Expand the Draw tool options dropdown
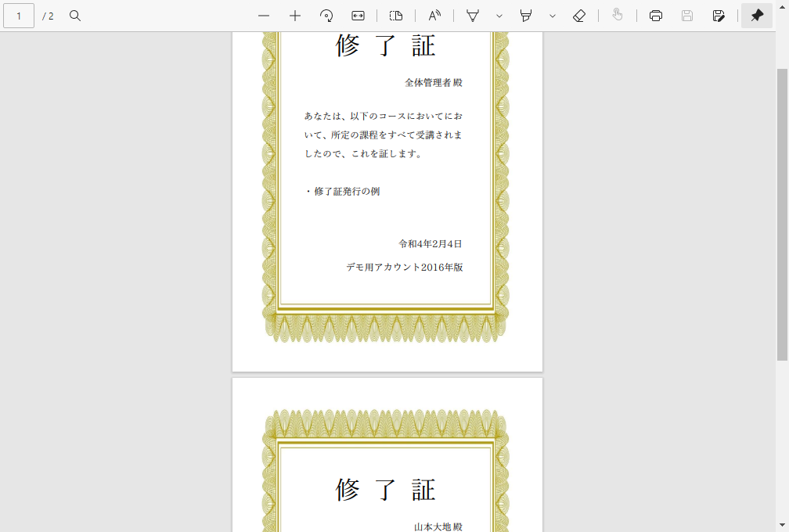Image resolution: width=789 pixels, height=532 pixels. pyautogui.click(x=499, y=16)
